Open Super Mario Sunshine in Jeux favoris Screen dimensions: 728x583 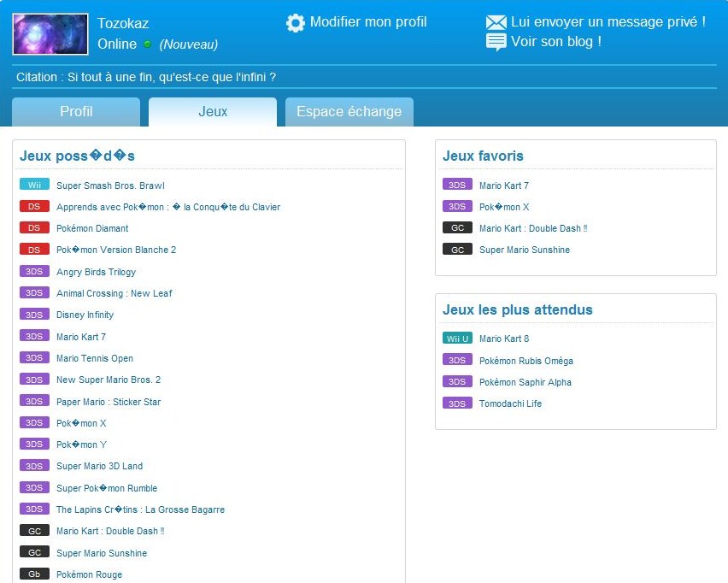(x=525, y=250)
